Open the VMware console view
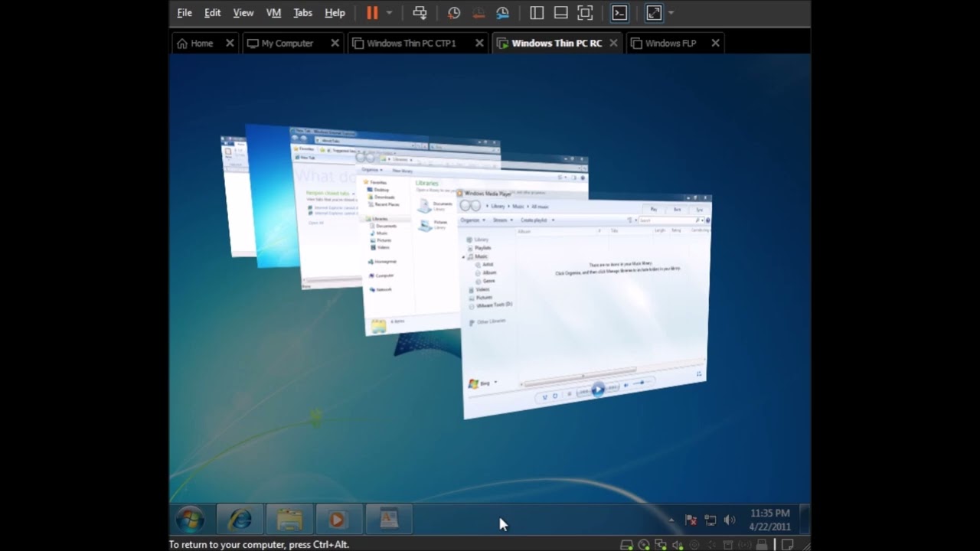Image resolution: width=980 pixels, height=551 pixels. click(x=619, y=13)
